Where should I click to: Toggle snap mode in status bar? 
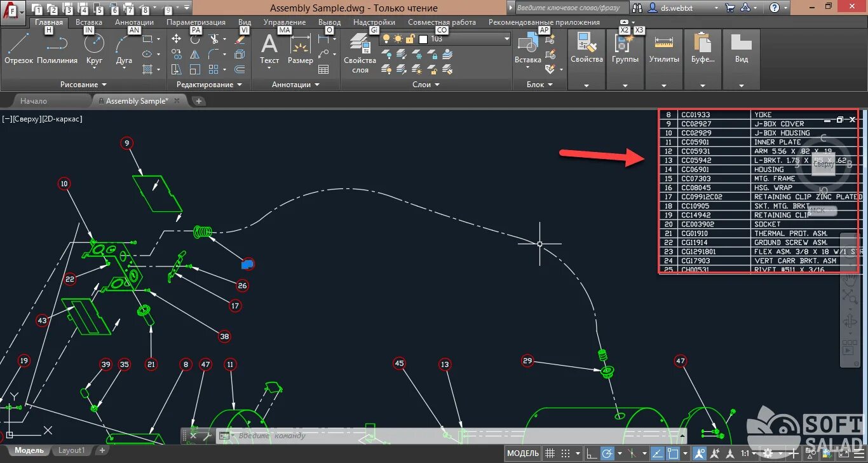pyautogui.click(x=565, y=453)
